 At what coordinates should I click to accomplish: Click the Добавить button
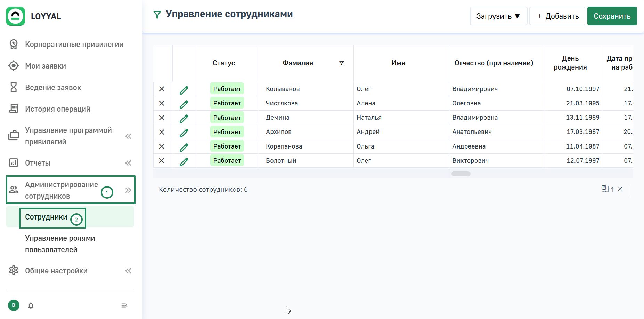pyautogui.click(x=557, y=16)
